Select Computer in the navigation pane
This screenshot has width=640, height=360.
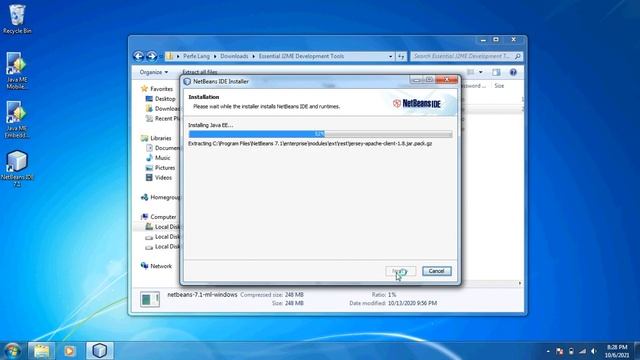[x=163, y=217]
